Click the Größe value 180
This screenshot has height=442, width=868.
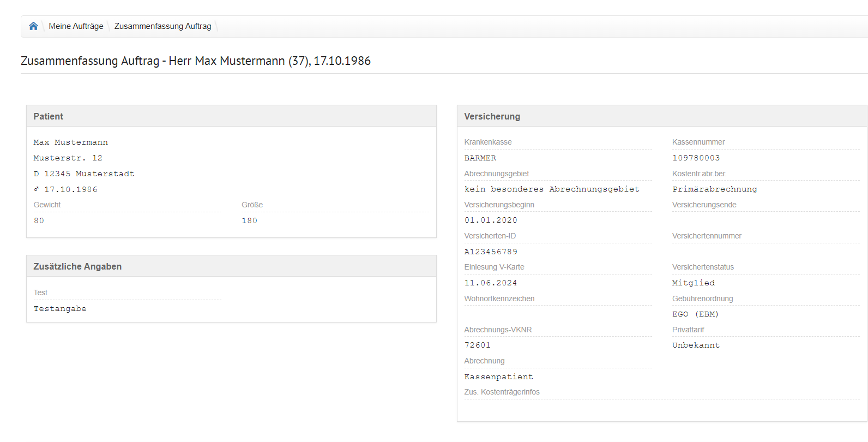click(249, 221)
